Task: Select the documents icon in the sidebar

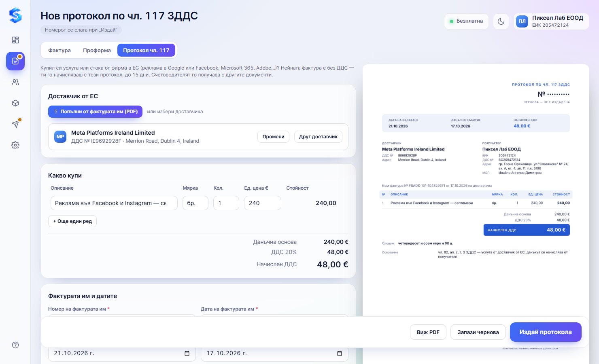Action: 15,61
